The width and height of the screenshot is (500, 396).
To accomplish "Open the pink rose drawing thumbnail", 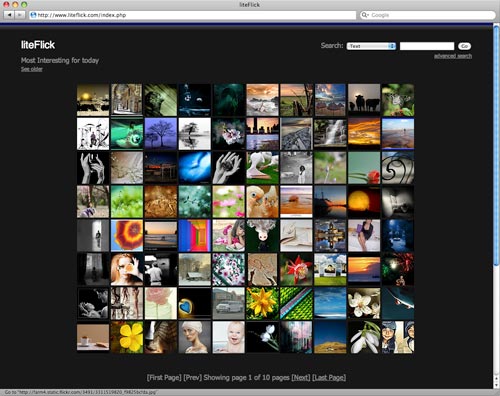I will [161, 304].
